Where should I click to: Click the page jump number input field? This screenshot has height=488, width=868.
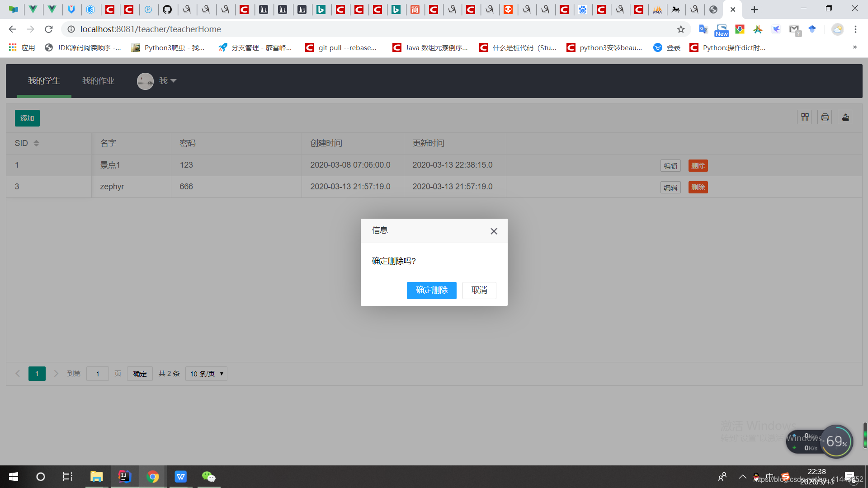click(x=97, y=374)
